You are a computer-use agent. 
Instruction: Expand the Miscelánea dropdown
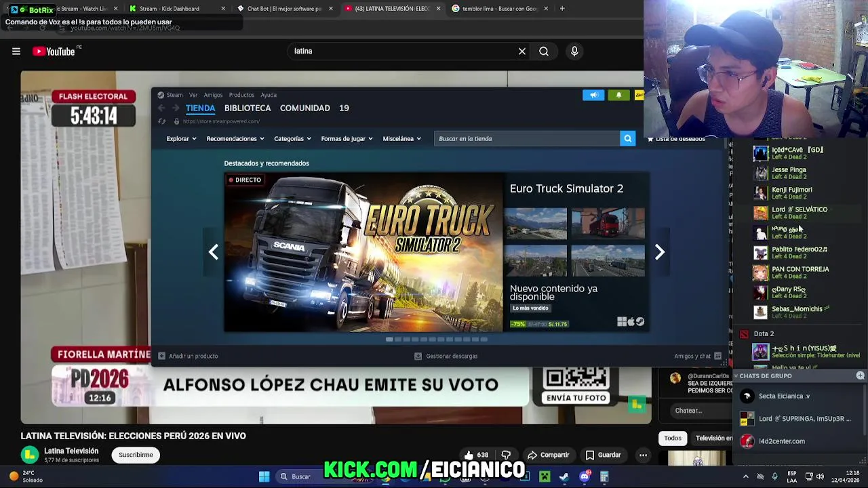coord(401,138)
